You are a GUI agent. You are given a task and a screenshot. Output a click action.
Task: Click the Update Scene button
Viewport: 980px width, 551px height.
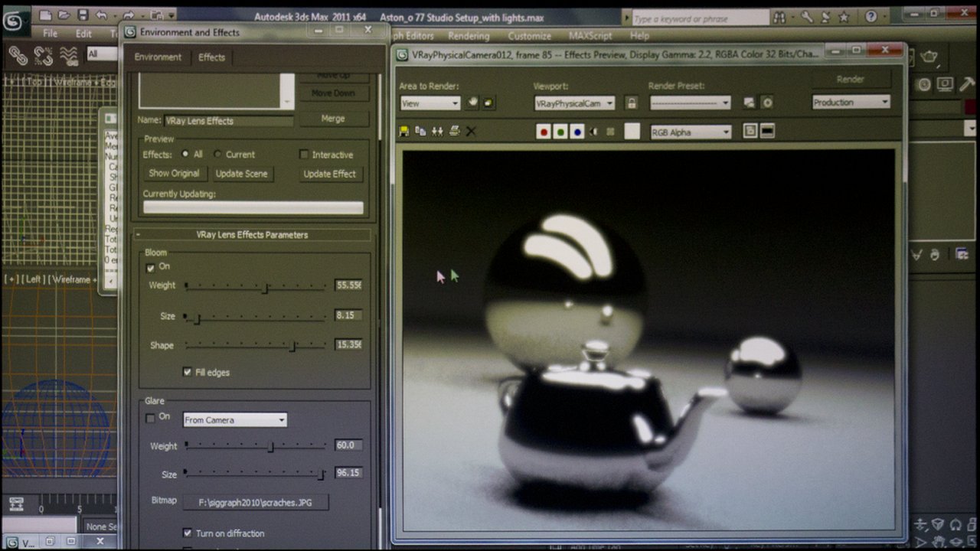pyautogui.click(x=241, y=174)
